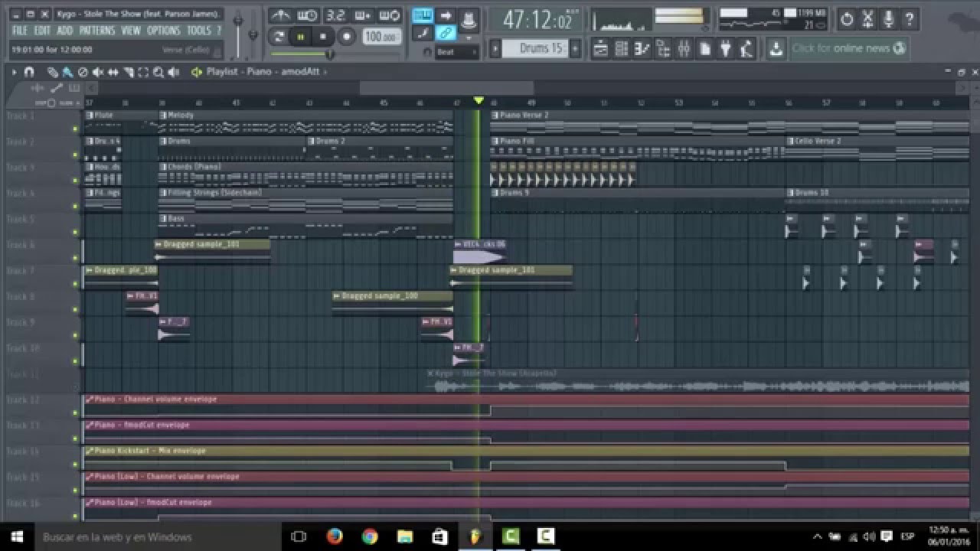Open the VIEW menu
The height and width of the screenshot is (551, 980).
[131, 31]
